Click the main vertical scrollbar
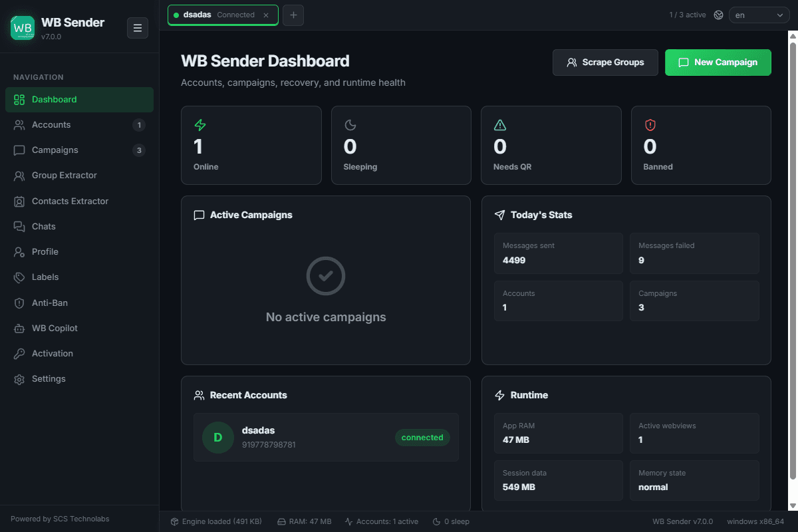The height and width of the screenshot is (532, 798). (793, 261)
